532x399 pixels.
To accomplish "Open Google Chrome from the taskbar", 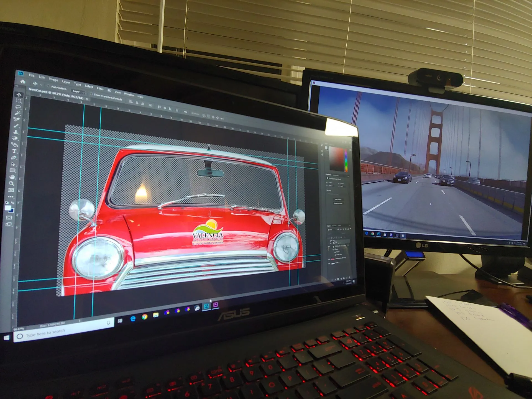I will pos(145,317).
